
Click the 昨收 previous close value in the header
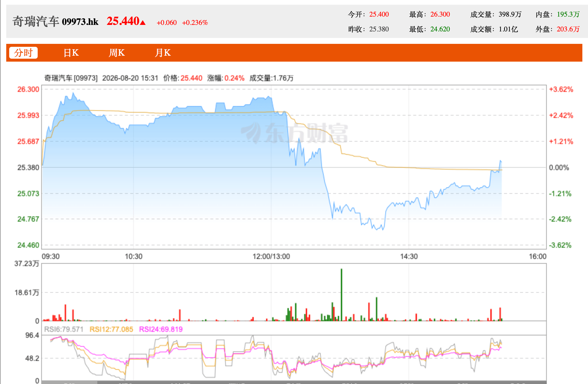[x=379, y=29]
